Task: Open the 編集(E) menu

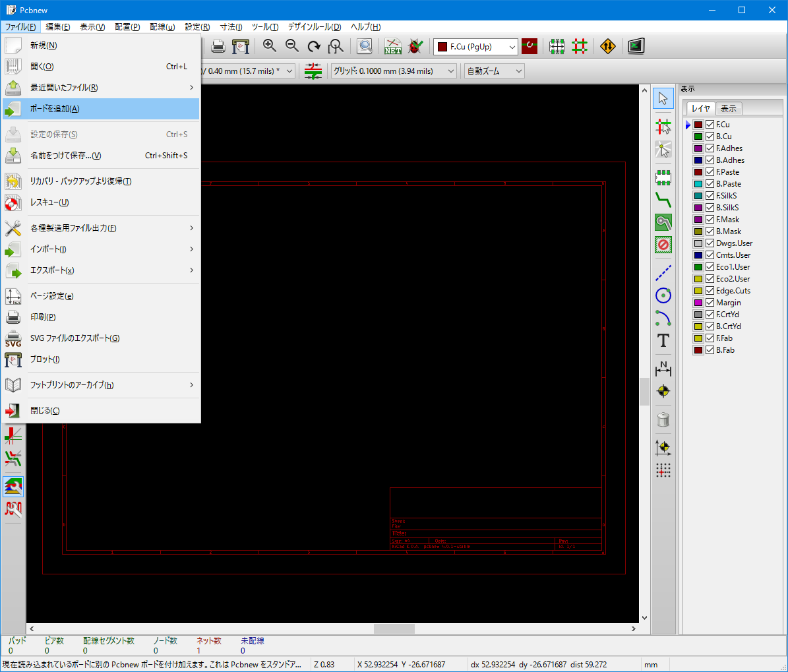Action: 58,26
